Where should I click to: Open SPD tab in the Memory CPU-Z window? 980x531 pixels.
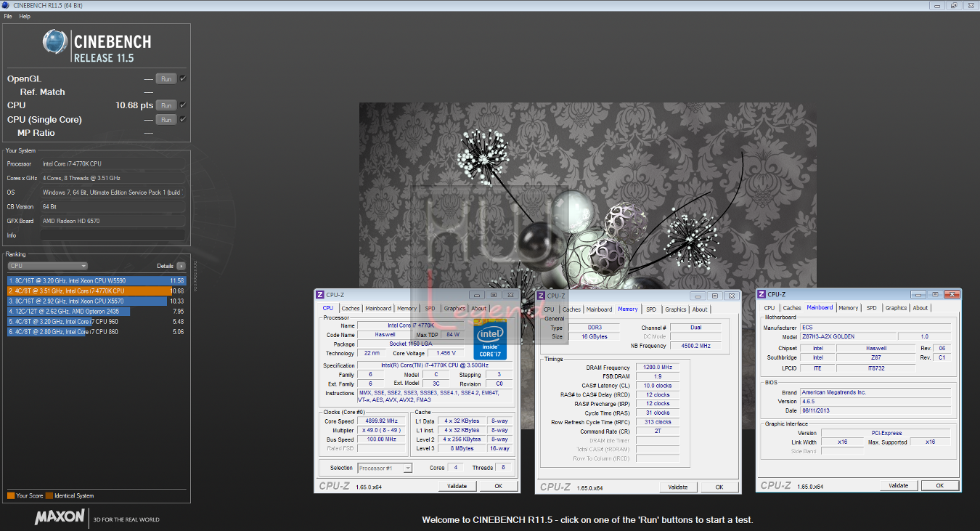(651, 309)
